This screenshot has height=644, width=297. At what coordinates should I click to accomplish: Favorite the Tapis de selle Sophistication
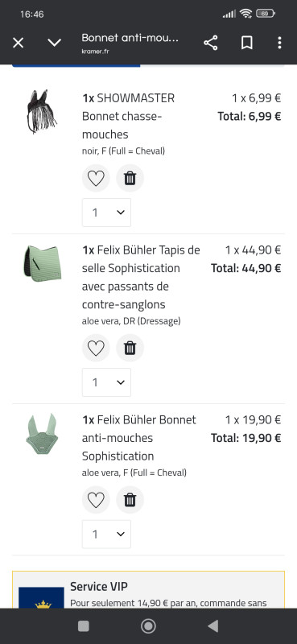point(96,348)
